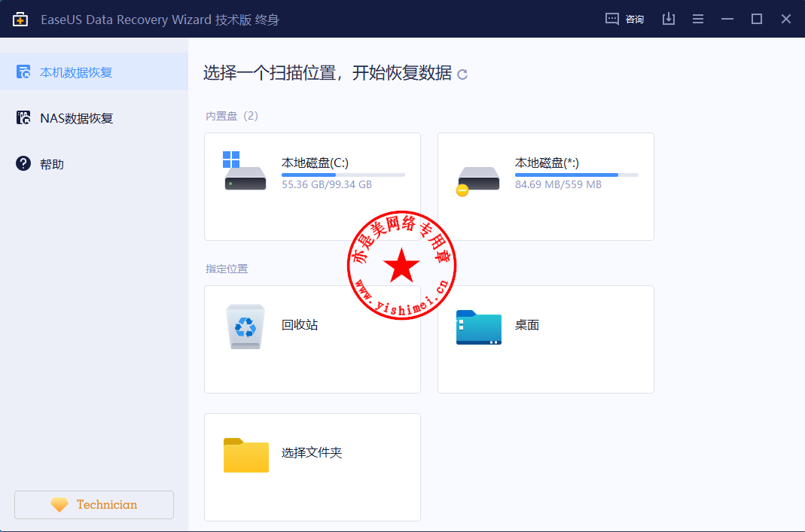Click the 84.69 MB/559 MB size text
805x532 pixels.
[558, 184]
